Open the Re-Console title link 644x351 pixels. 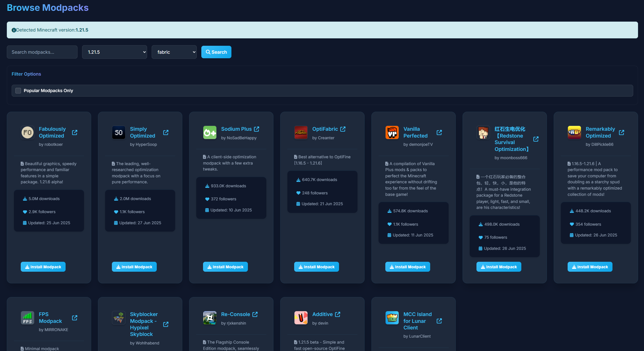click(236, 314)
